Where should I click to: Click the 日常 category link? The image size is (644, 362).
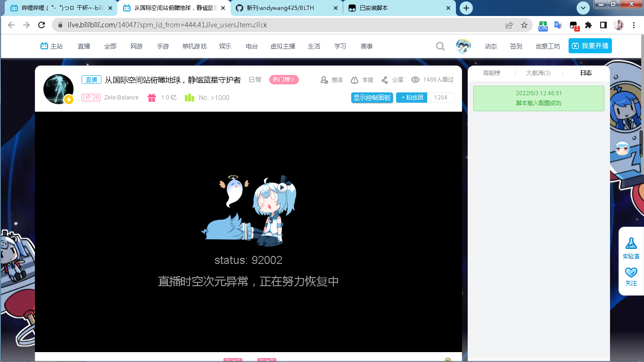255,80
